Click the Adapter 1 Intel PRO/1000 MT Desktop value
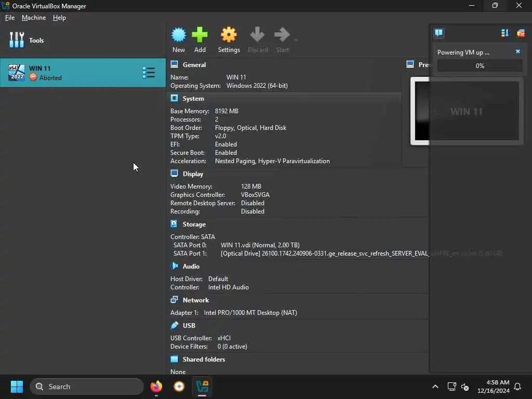 click(x=250, y=313)
